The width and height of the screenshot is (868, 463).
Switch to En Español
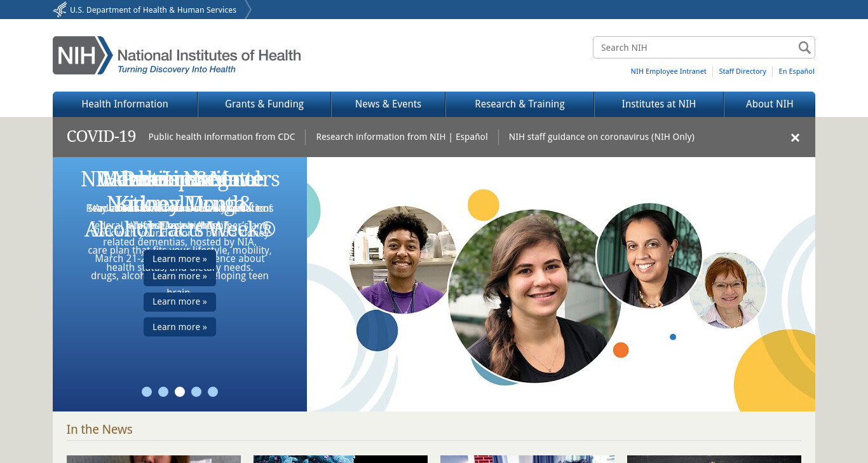pos(796,71)
